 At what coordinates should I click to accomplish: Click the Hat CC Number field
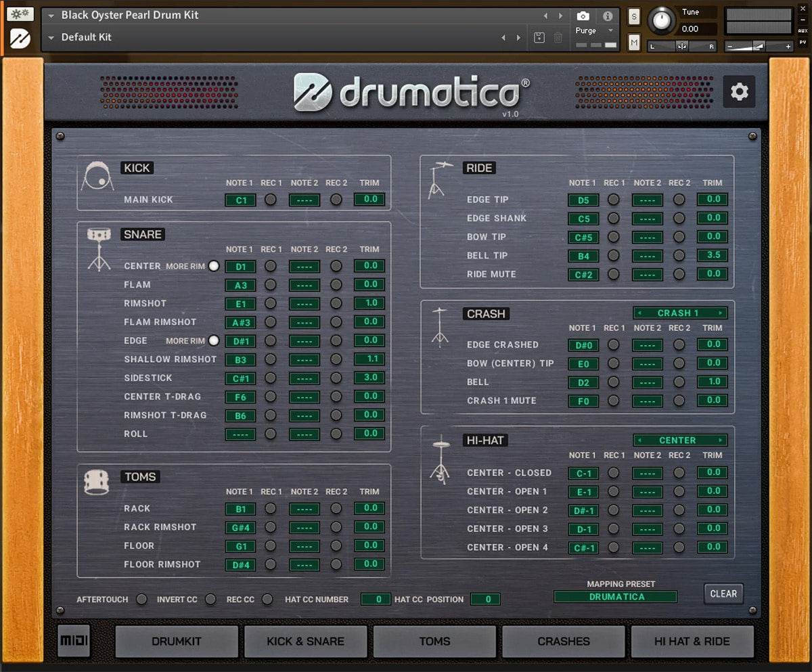(376, 599)
